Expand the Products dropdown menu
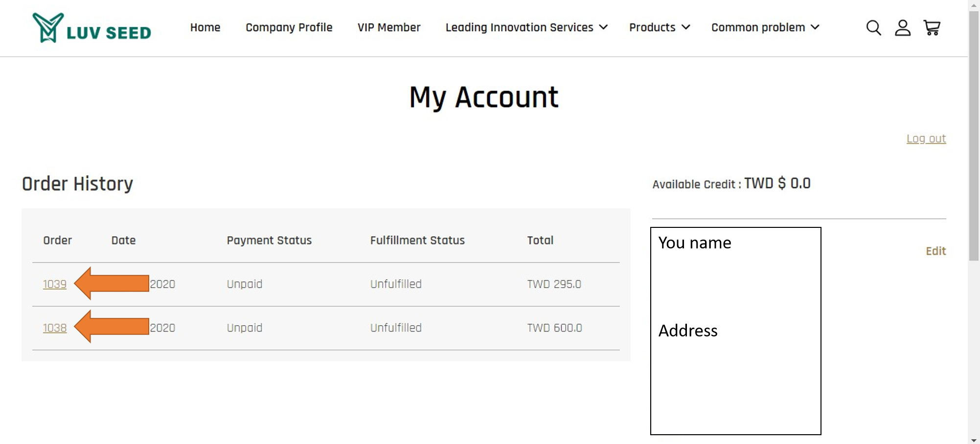This screenshot has width=980, height=444. pyautogui.click(x=660, y=27)
